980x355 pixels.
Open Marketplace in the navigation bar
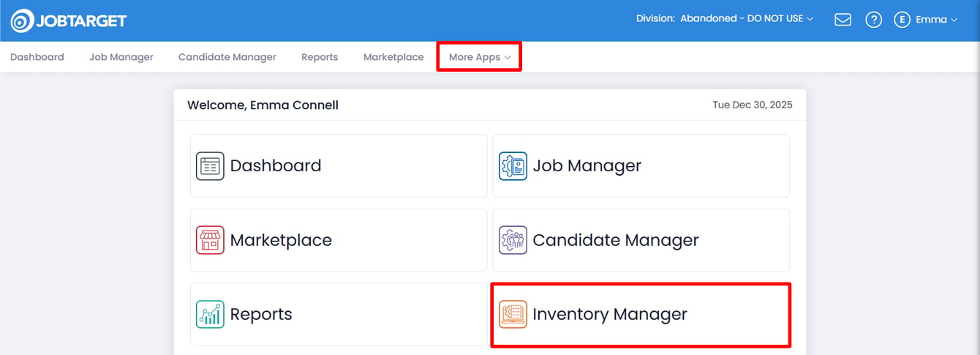(x=393, y=56)
